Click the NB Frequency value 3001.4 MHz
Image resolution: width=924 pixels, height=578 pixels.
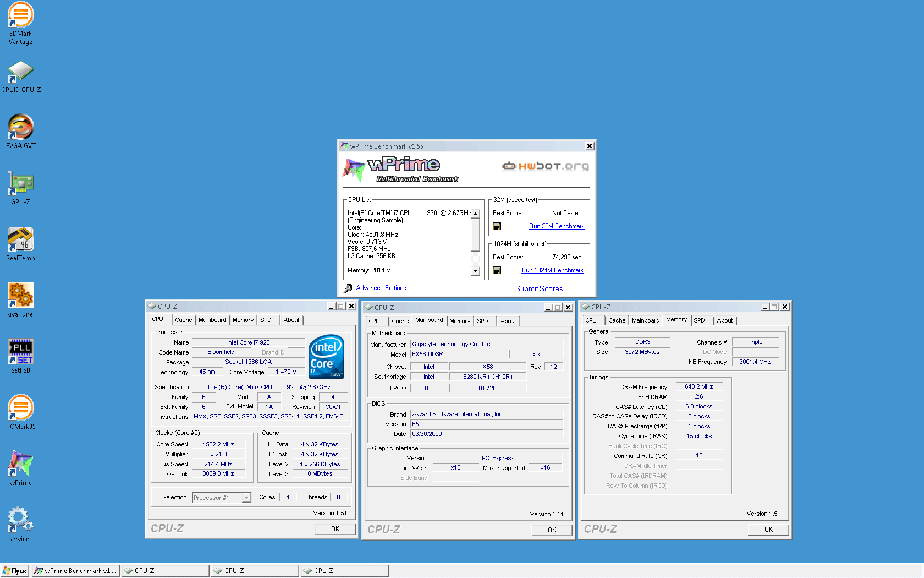pos(755,362)
